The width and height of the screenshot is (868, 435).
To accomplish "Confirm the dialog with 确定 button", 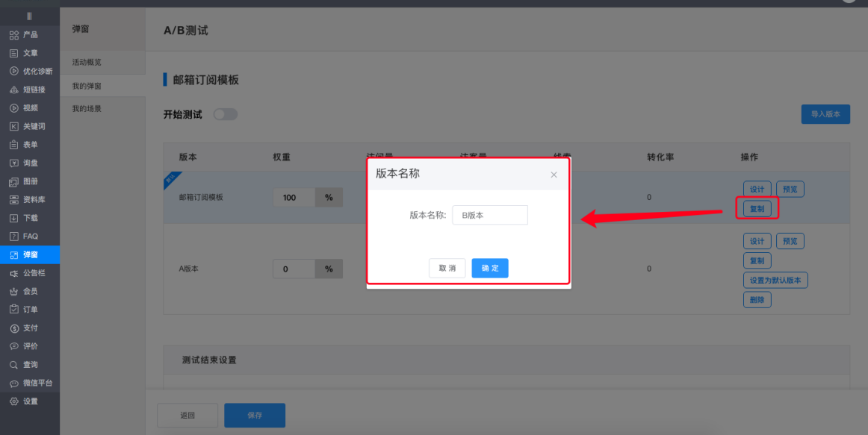I will 490,267.
